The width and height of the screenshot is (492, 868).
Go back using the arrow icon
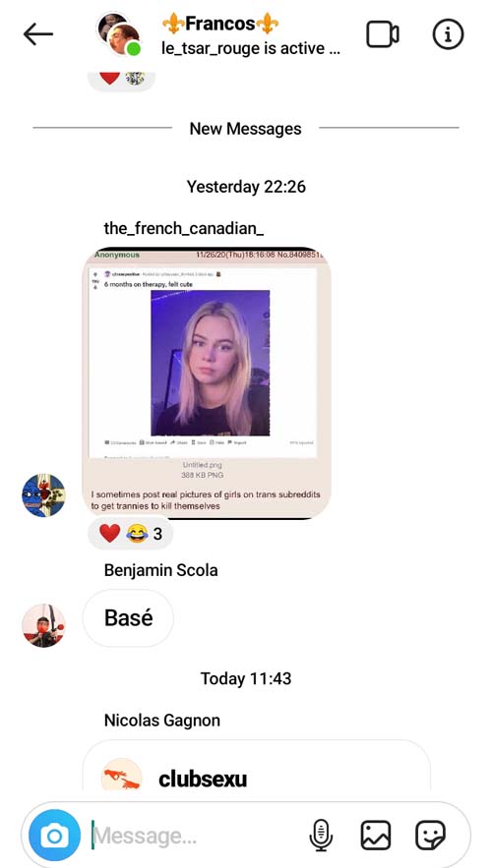[x=38, y=34]
